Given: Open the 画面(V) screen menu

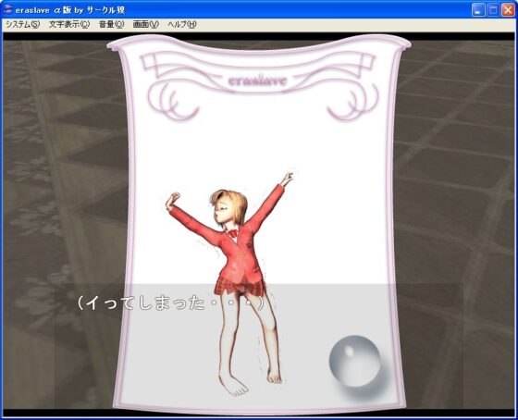Looking at the screenshot, I should (146, 24).
